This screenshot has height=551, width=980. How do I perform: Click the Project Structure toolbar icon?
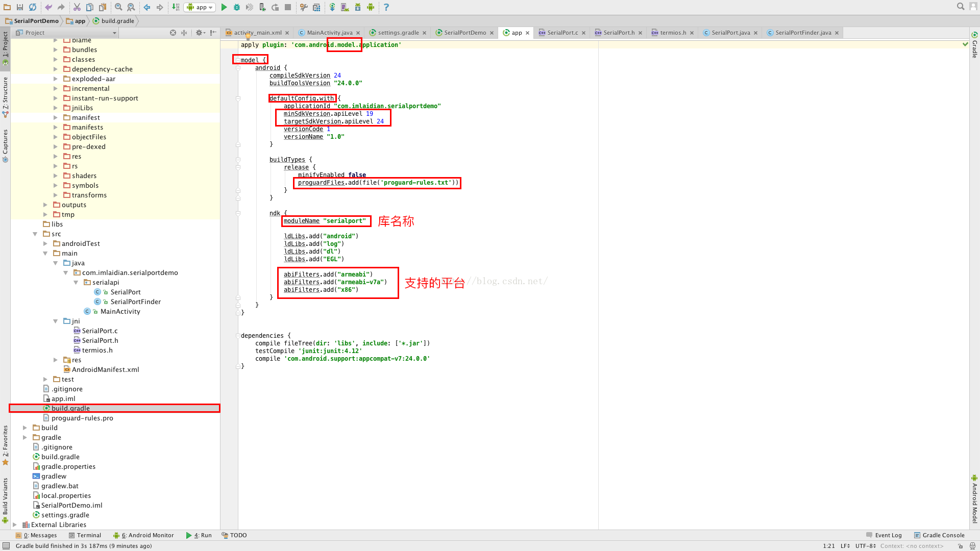tap(316, 7)
